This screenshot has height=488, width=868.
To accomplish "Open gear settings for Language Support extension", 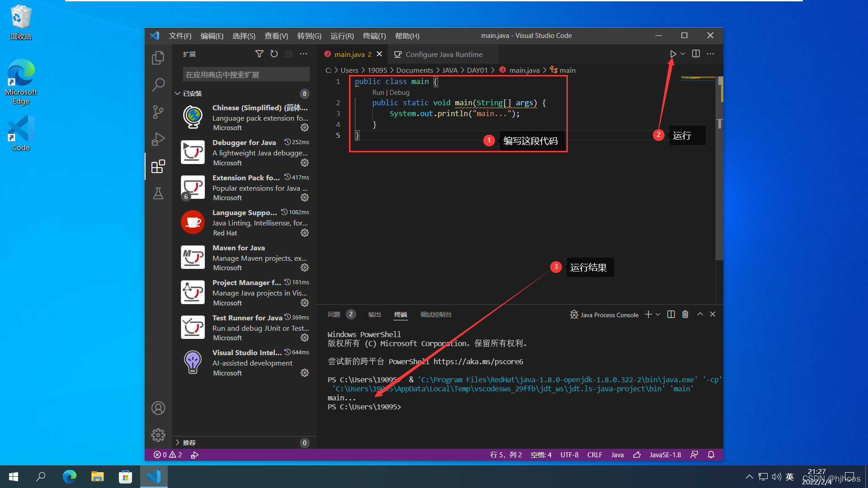I will click(x=305, y=233).
